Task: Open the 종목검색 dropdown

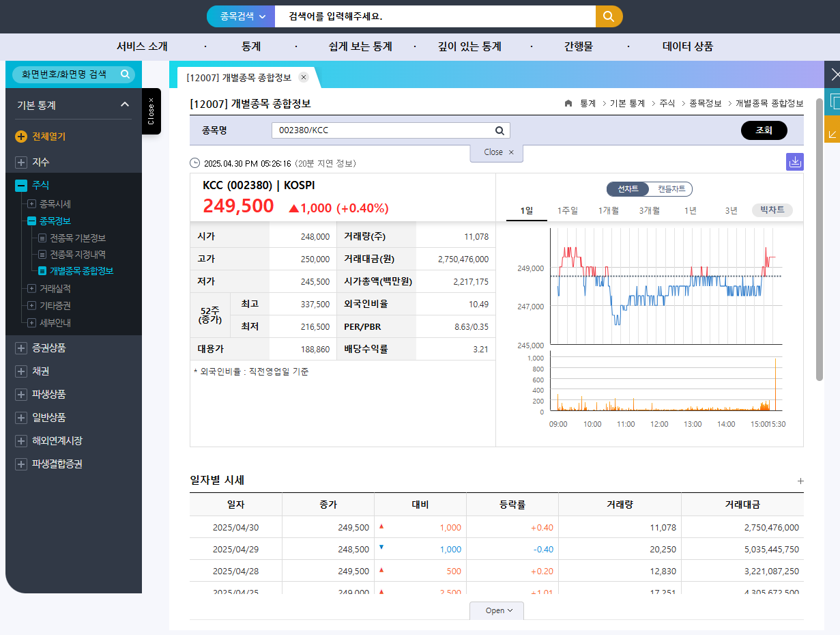Action: 242,16
